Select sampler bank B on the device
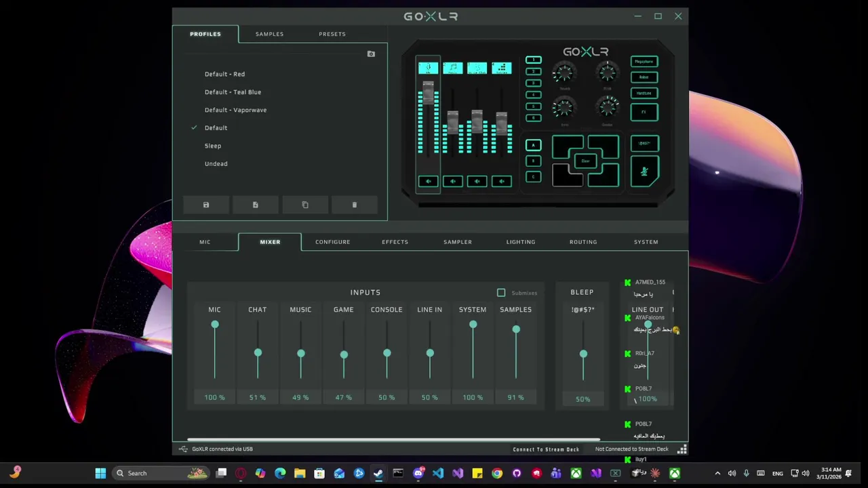Screen dimensions: 868x488 534,161
